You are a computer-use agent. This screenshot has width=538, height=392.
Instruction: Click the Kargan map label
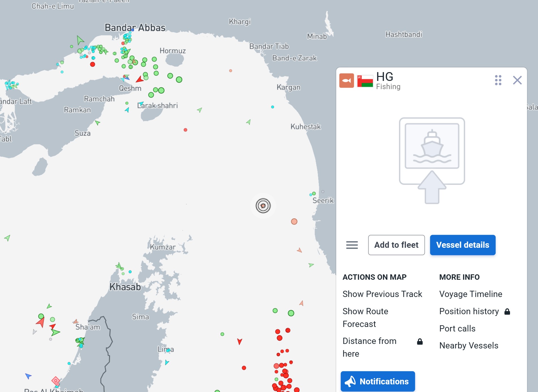[x=289, y=87]
